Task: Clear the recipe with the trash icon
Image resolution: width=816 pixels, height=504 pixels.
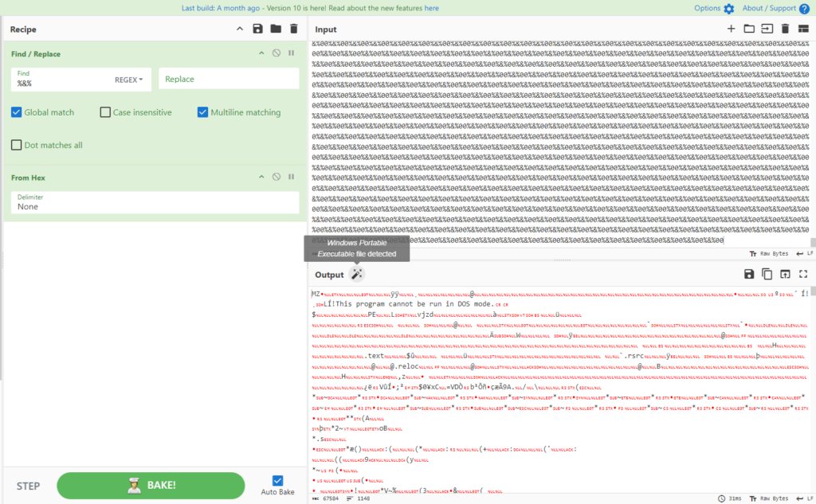Action: (293, 29)
